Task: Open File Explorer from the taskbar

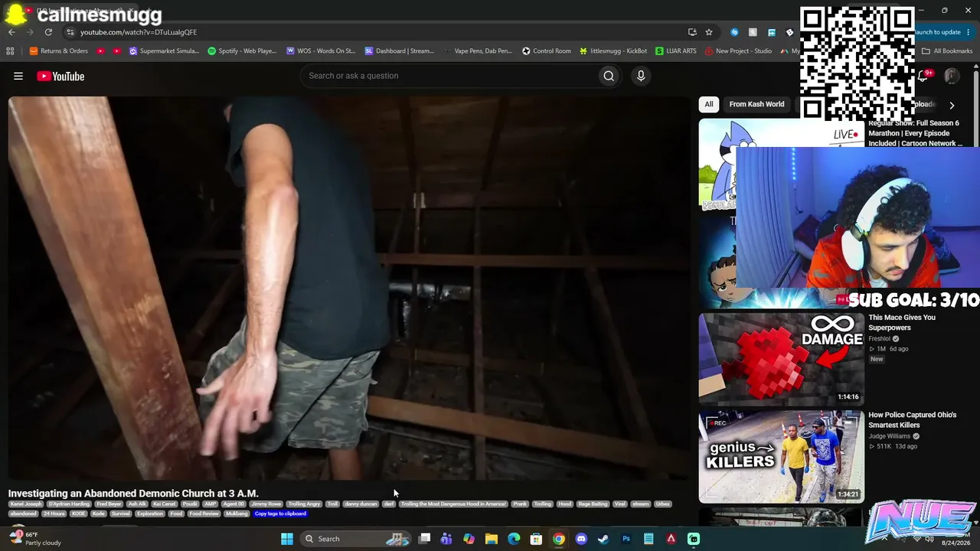Action: [492, 539]
